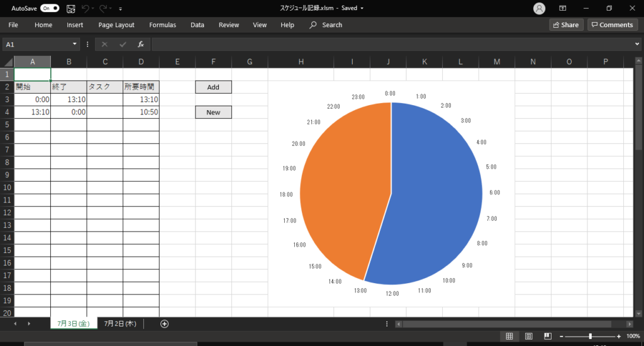Click the Undo arrow icon

(86, 8)
